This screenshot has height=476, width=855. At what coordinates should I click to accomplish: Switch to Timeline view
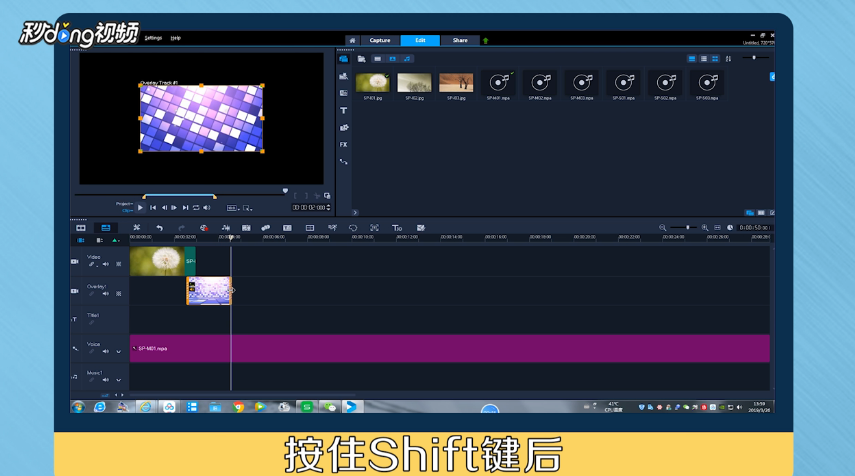pos(106,228)
